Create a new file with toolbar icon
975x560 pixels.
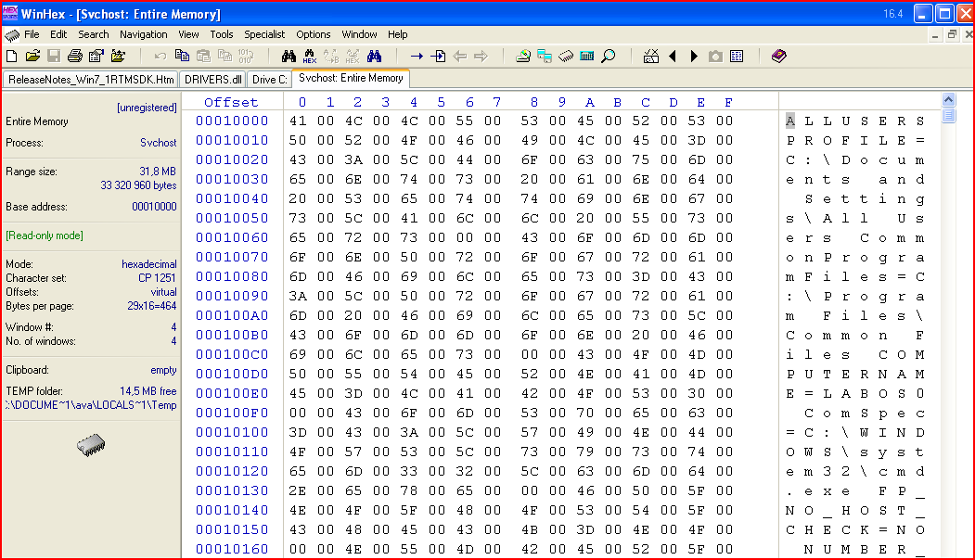(x=12, y=57)
